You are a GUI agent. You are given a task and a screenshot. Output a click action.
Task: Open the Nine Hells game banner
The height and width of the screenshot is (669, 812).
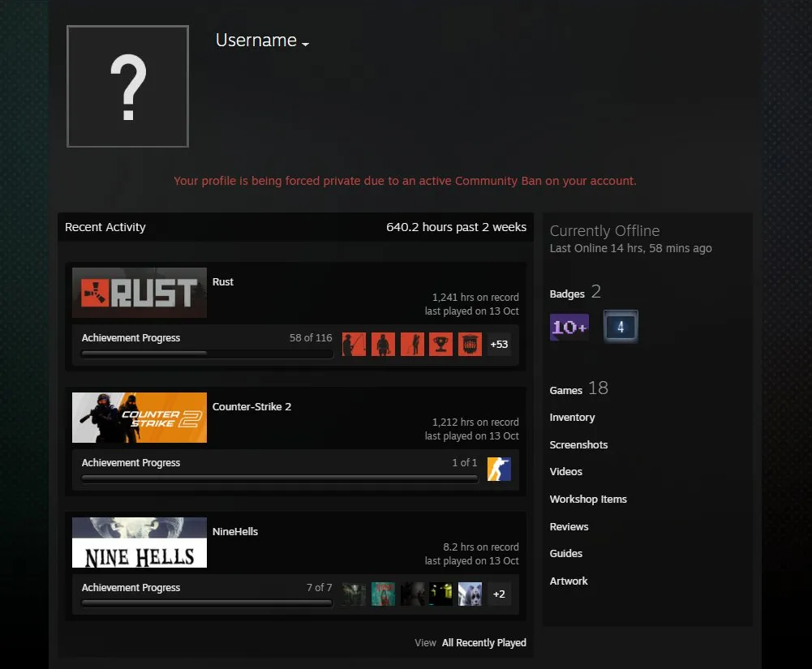pyautogui.click(x=140, y=542)
